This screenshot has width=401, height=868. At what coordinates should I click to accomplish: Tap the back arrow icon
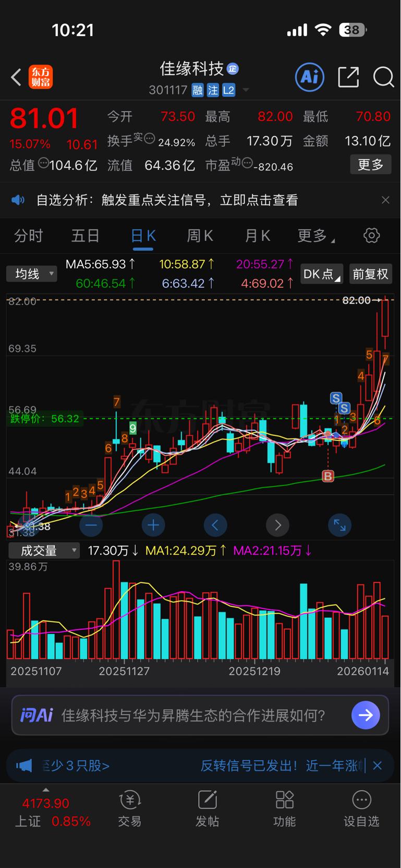point(16,77)
